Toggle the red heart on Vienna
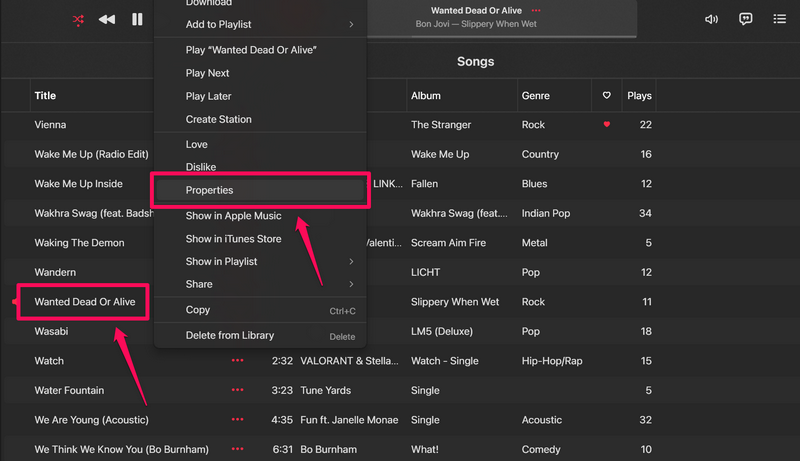This screenshot has height=461, width=800. click(606, 125)
